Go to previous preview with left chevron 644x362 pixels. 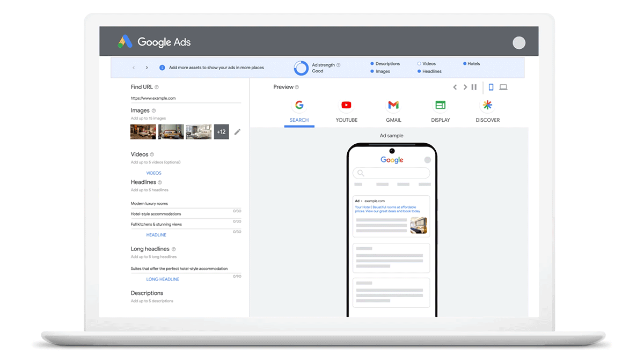[x=455, y=87]
